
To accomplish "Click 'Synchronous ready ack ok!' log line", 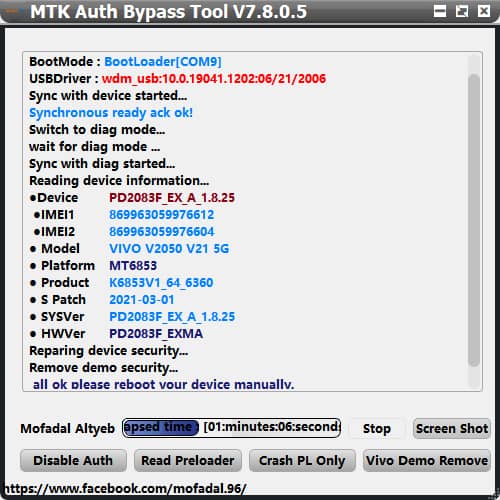I will 111,113.
